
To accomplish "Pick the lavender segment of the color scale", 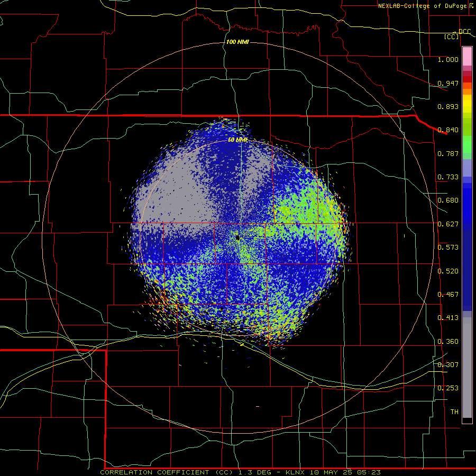I will pos(467,168).
